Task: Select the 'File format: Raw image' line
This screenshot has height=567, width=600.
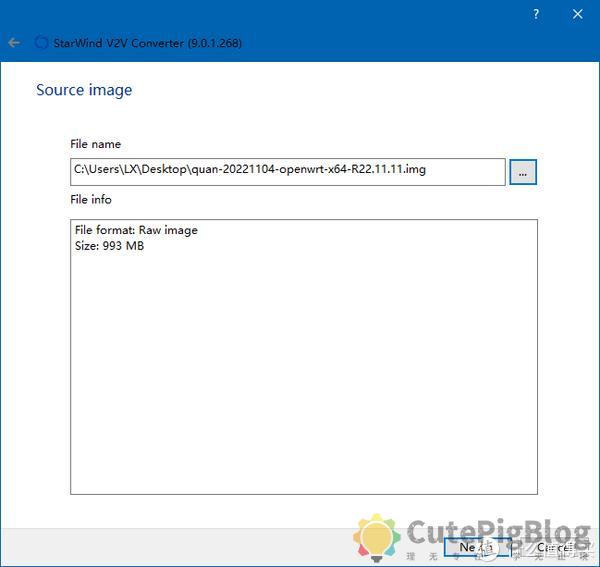Action: point(136,230)
